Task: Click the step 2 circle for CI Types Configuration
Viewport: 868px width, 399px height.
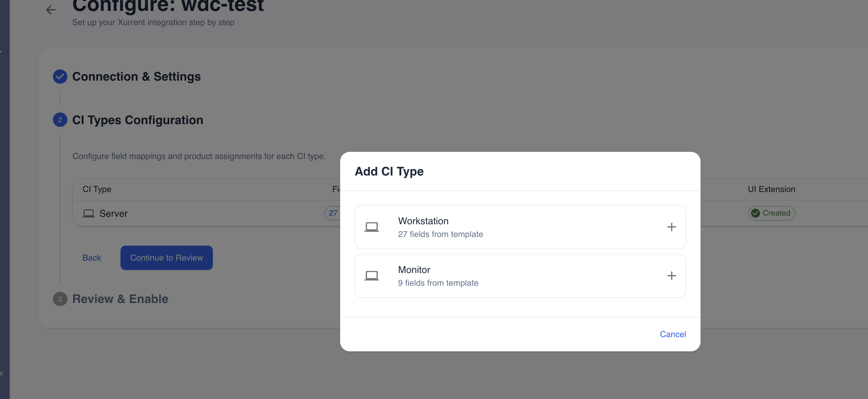Action: click(60, 120)
